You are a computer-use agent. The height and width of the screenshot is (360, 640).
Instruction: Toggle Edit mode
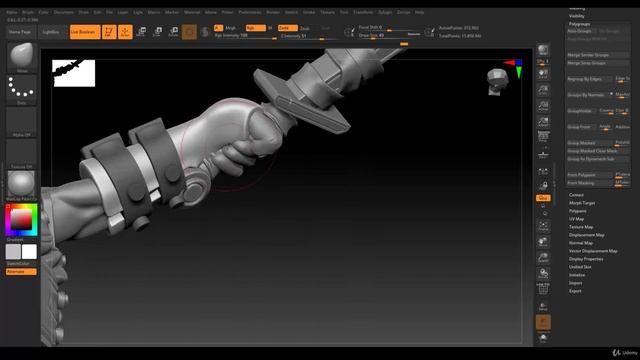109,32
